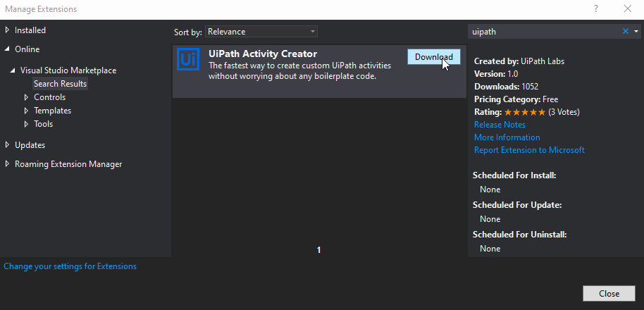Image resolution: width=644 pixels, height=310 pixels.
Task: Click the extension description text
Action: (300, 71)
